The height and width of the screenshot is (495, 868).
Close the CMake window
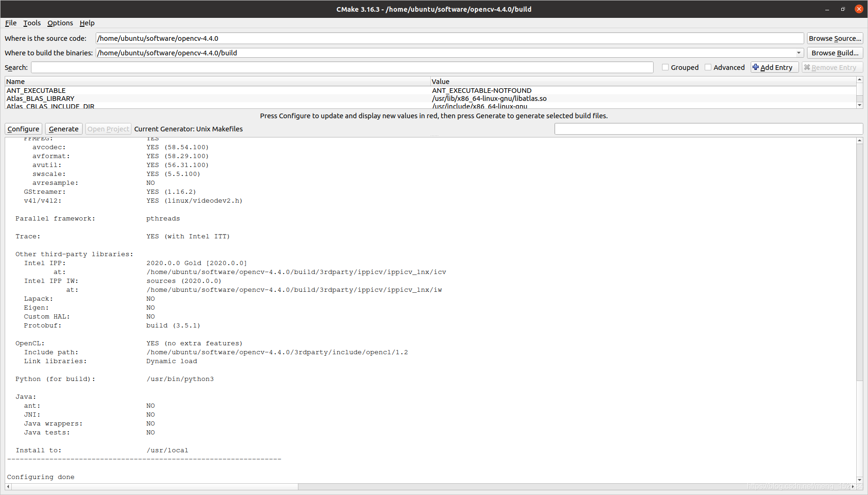[x=859, y=9]
